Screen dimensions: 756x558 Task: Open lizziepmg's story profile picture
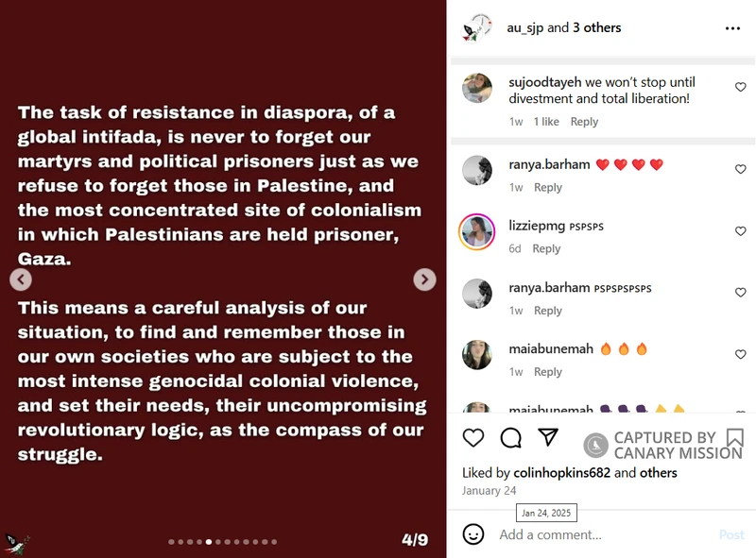point(476,231)
